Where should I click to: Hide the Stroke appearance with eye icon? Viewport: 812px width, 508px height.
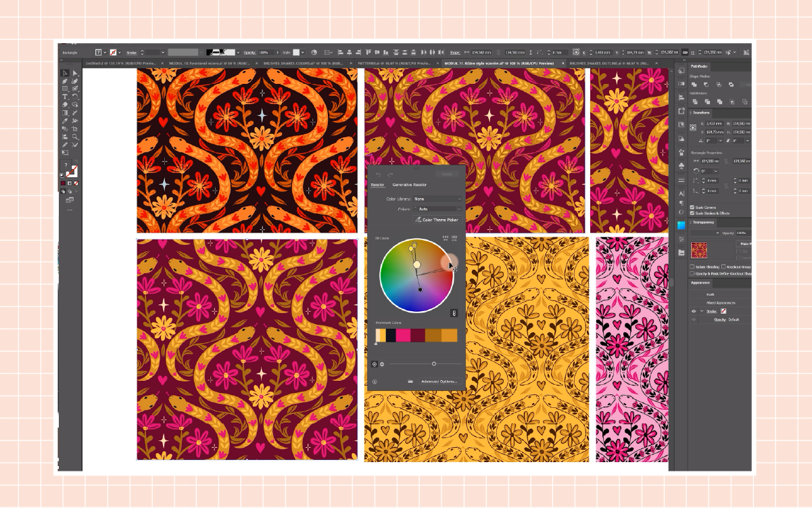(x=693, y=311)
